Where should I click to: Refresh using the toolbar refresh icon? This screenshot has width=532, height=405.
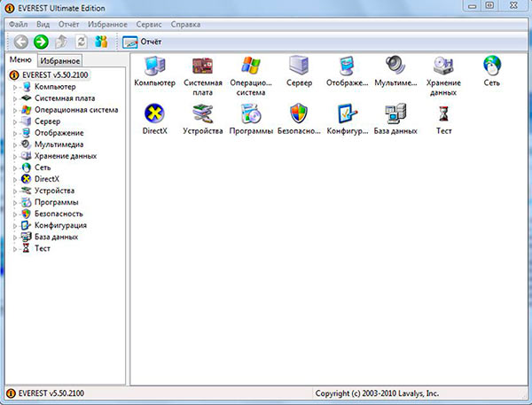pyautogui.click(x=81, y=42)
